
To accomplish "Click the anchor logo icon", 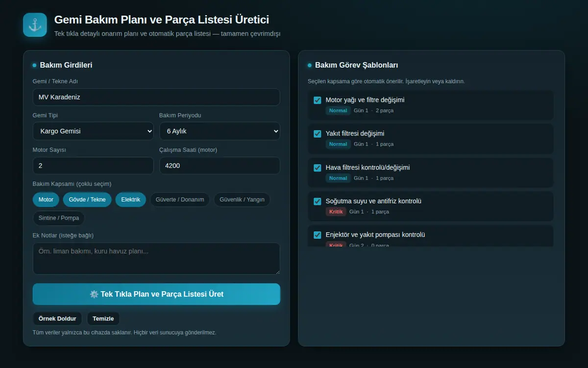I will coord(35,25).
